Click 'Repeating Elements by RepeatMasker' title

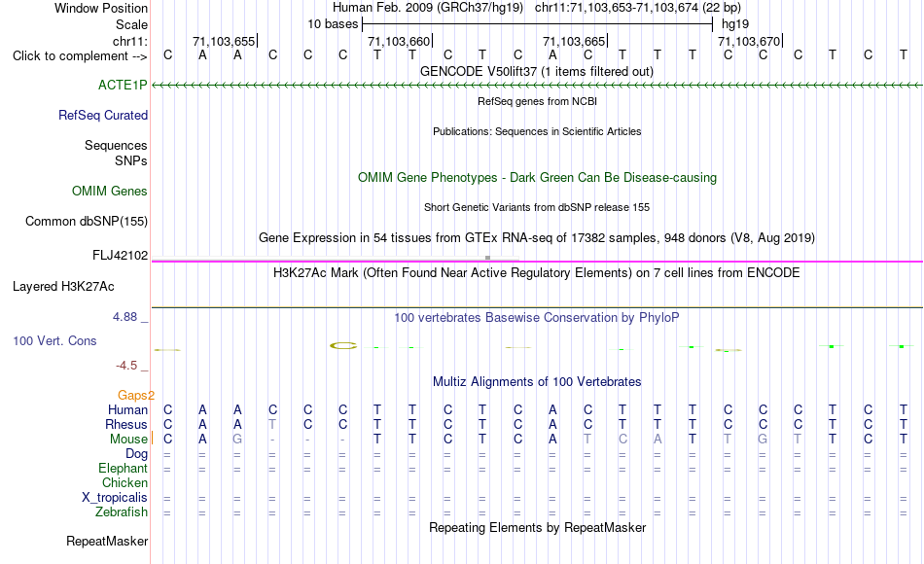click(537, 527)
